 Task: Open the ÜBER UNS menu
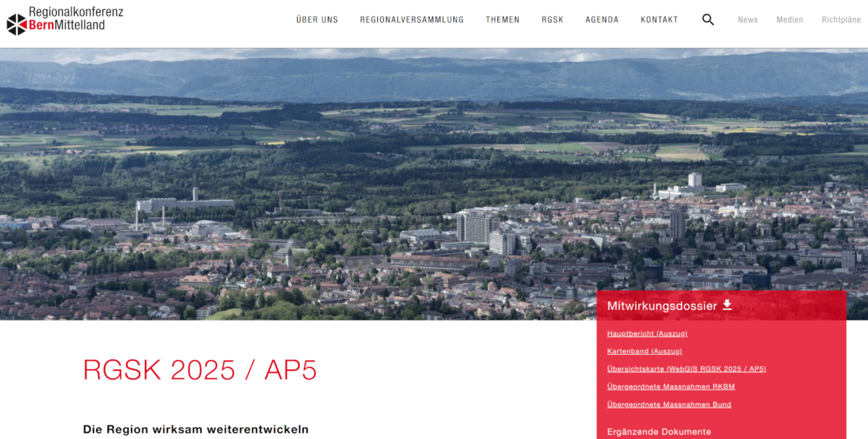pyautogui.click(x=317, y=20)
